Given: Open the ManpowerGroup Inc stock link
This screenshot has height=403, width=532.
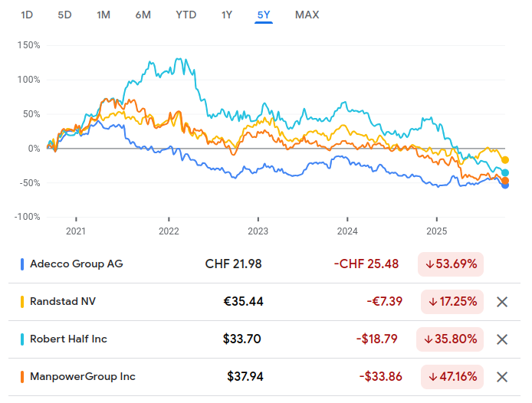Looking at the screenshot, I should click(83, 377).
